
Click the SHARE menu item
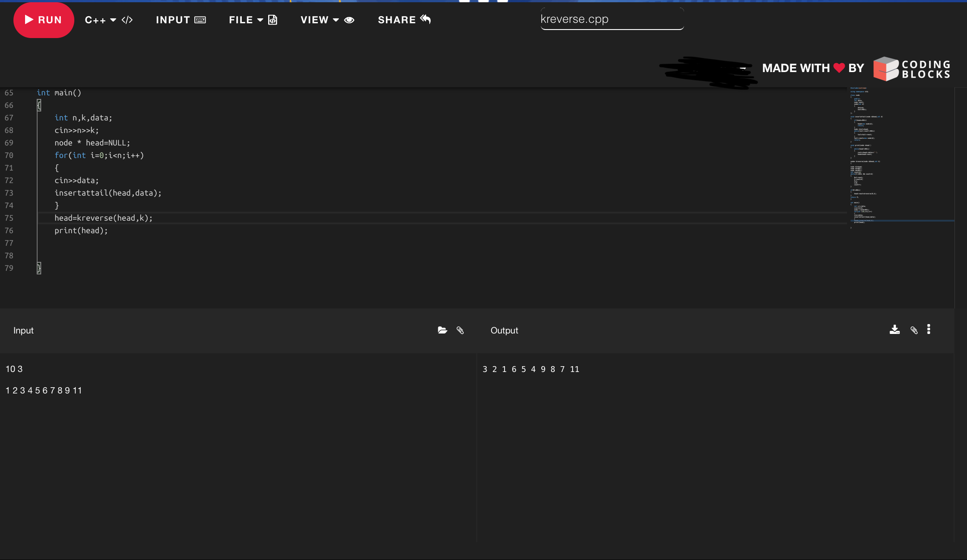click(x=397, y=20)
